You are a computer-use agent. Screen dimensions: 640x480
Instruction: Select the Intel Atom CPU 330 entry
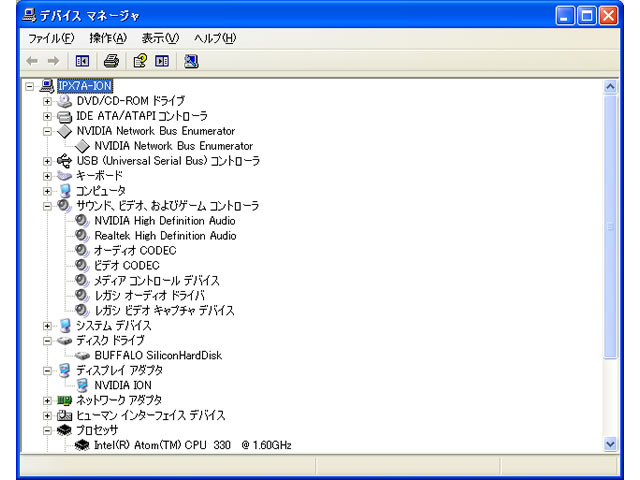tap(192, 445)
